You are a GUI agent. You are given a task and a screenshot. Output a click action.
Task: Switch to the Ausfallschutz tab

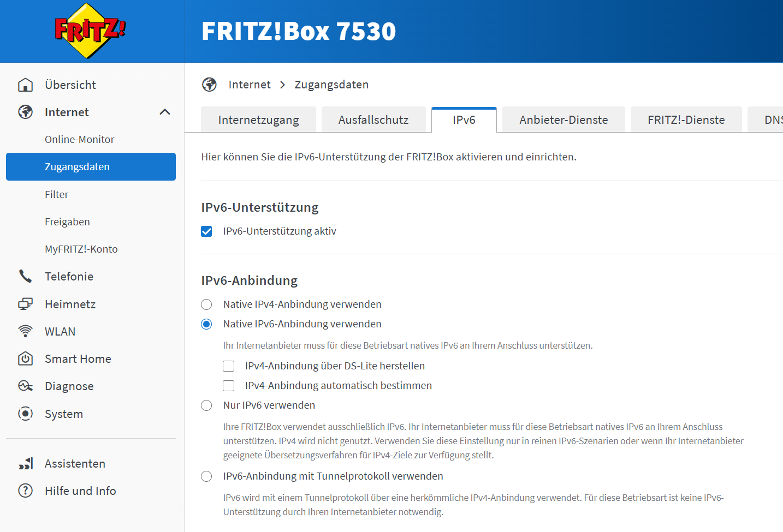pos(373,119)
